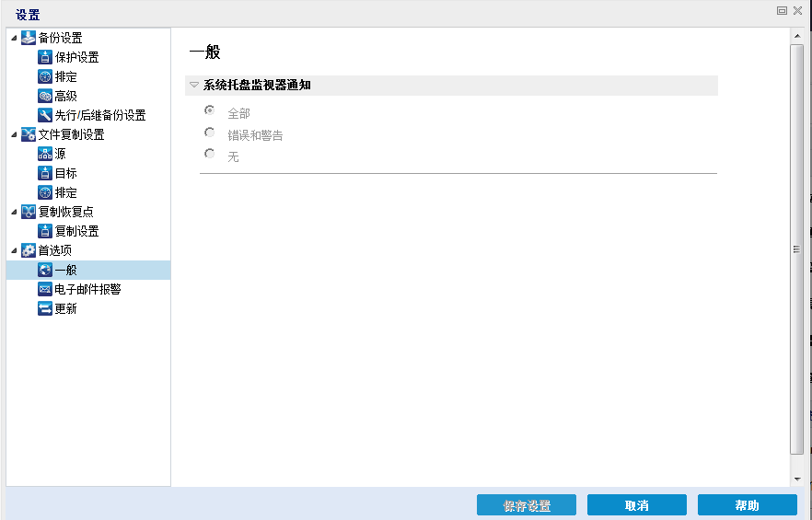The height and width of the screenshot is (520, 812).
Task: Open 目标 settings page
Action: pos(65,173)
